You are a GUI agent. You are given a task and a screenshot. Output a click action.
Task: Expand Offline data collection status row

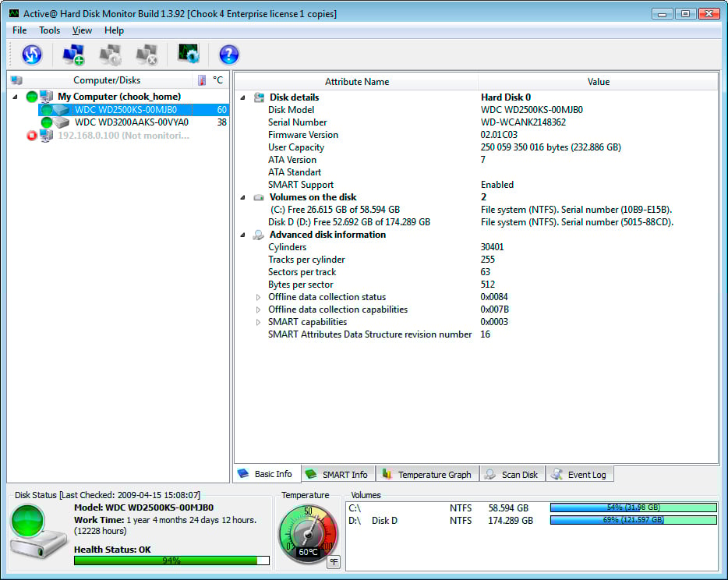click(259, 297)
